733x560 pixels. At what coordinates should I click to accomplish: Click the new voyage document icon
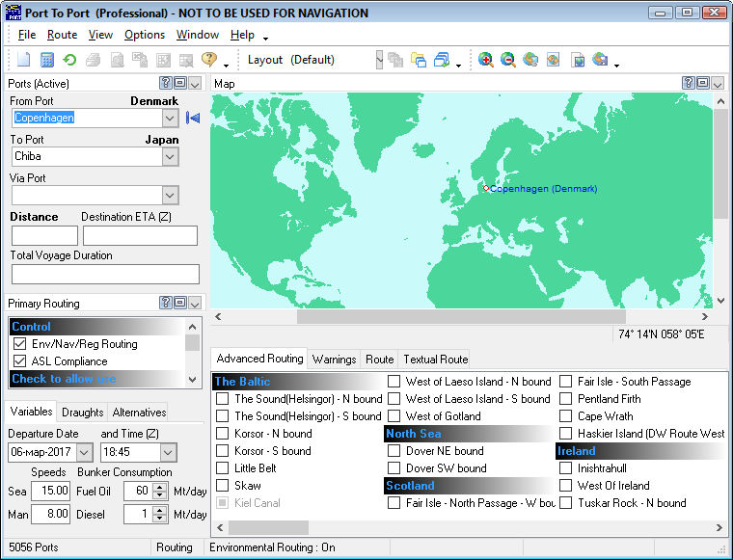(25, 60)
